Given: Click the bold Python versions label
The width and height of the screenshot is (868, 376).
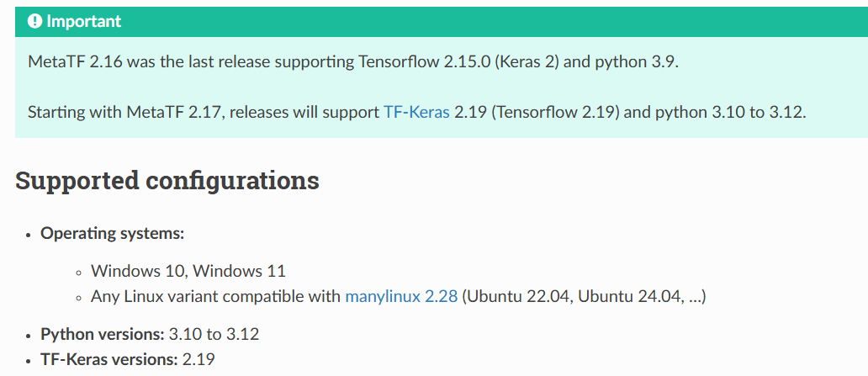Looking at the screenshot, I should pyautogui.click(x=103, y=334).
